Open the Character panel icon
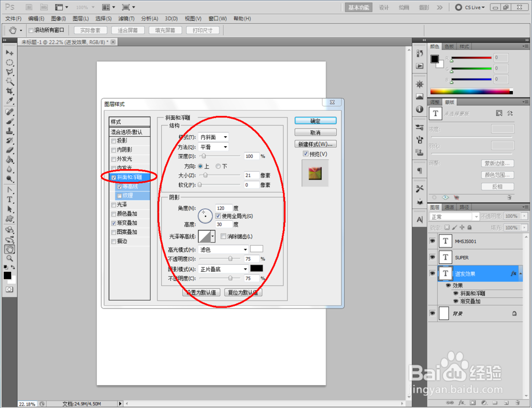 click(420, 220)
